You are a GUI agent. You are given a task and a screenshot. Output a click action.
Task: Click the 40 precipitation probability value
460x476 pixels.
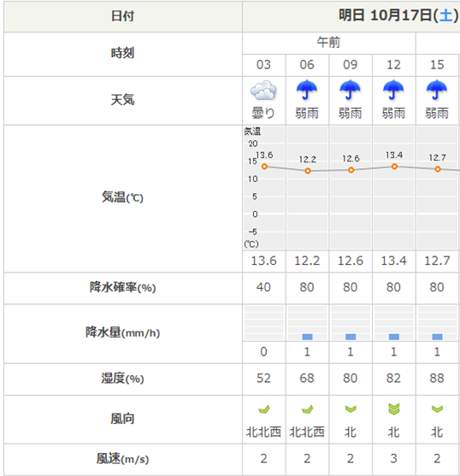tap(263, 287)
